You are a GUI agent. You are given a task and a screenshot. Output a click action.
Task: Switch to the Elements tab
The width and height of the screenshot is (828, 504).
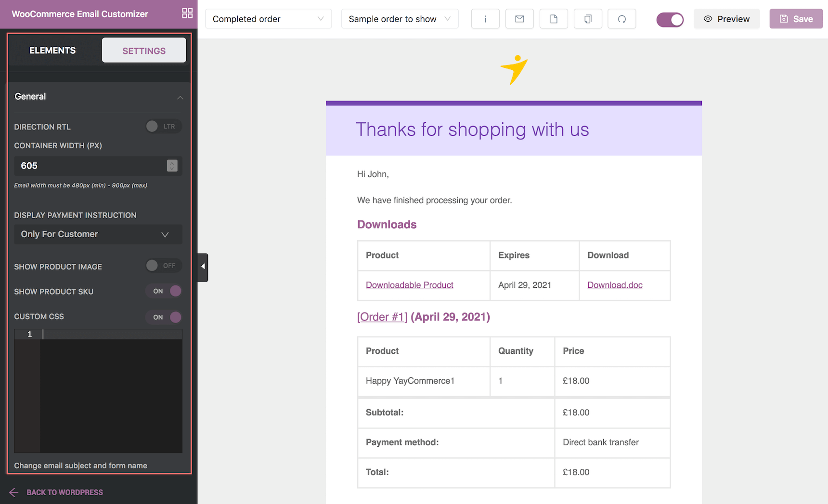click(52, 51)
